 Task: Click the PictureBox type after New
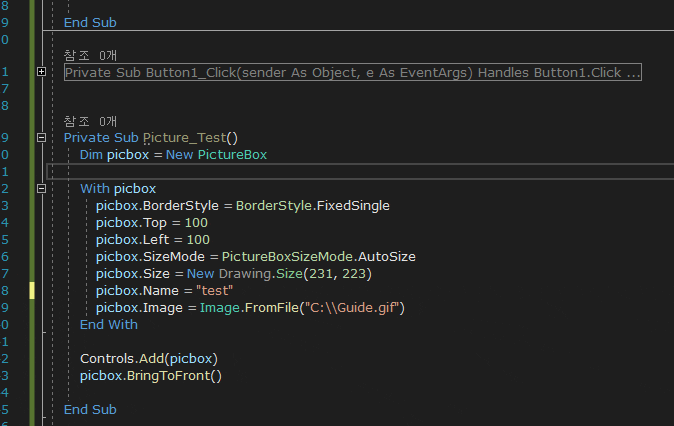(x=232, y=155)
